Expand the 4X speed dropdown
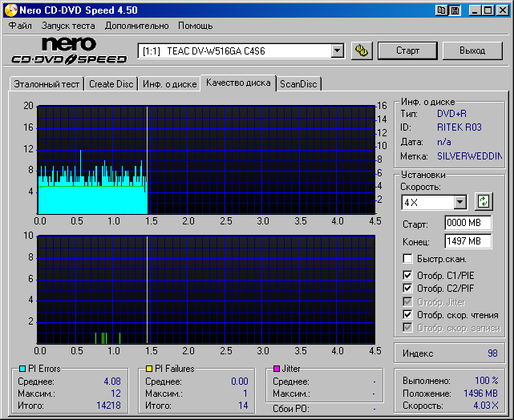 click(x=459, y=202)
